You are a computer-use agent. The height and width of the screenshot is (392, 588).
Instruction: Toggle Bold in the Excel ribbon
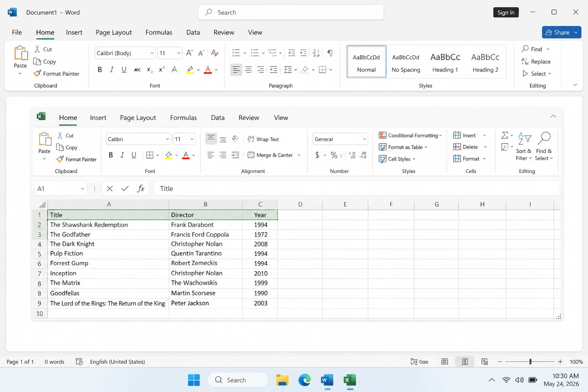tap(111, 155)
